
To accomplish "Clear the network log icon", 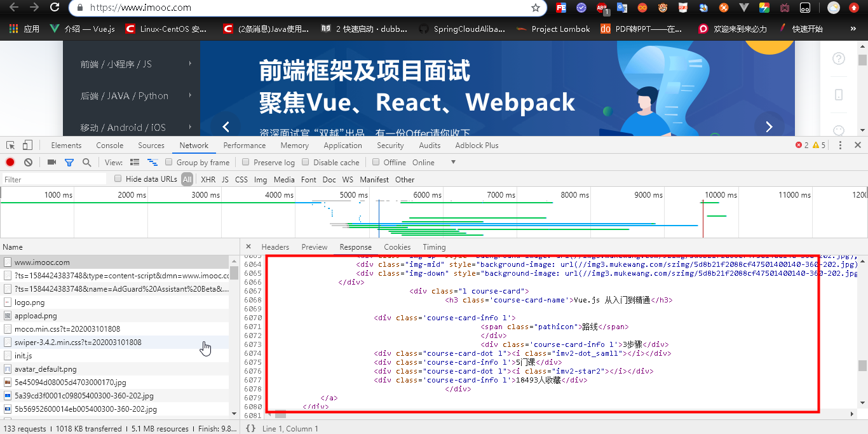I will coord(28,163).
